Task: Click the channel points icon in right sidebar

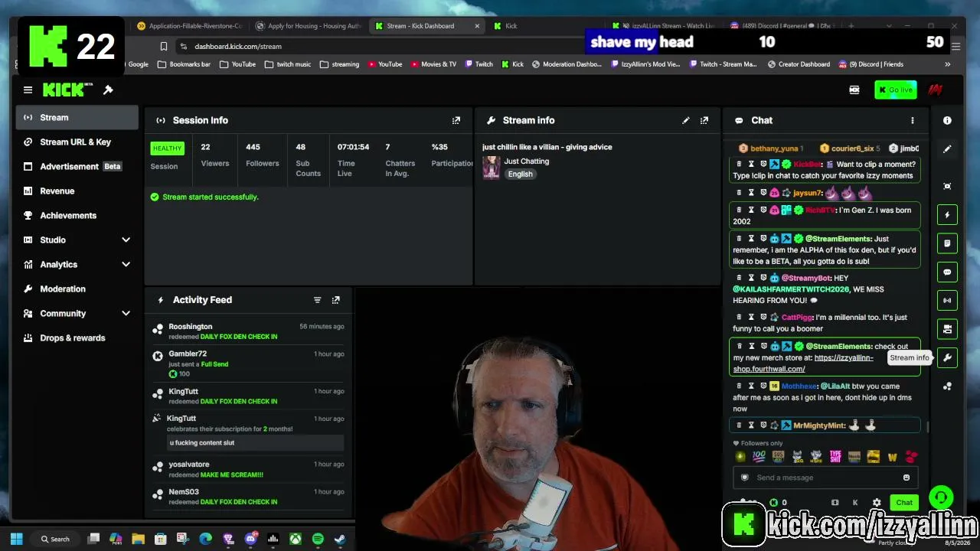Action: pos(947,386)
